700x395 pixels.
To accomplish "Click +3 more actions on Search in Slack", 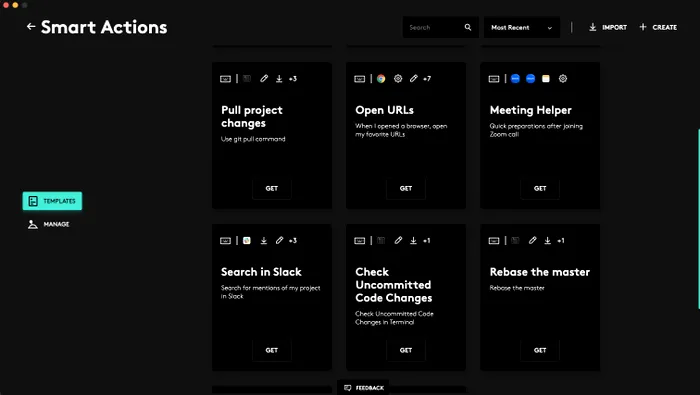I will (293, 241).
